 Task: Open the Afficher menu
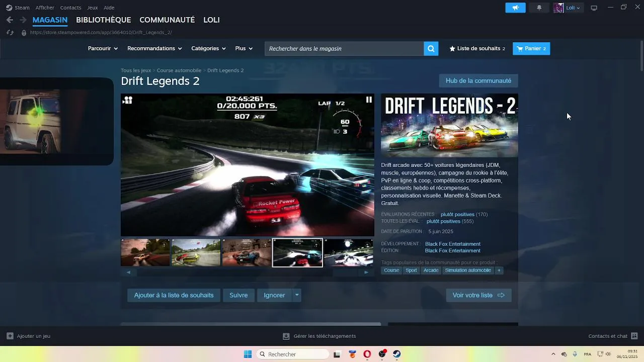tap(45, 8)
